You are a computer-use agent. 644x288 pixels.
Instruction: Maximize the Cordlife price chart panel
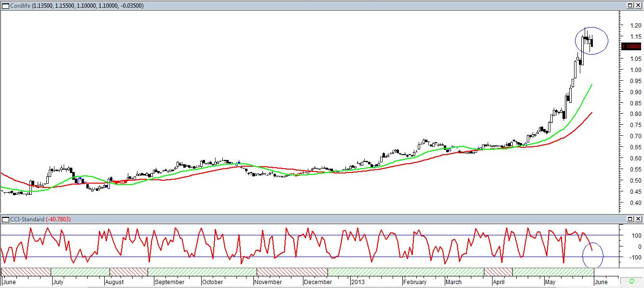[630, 5]
